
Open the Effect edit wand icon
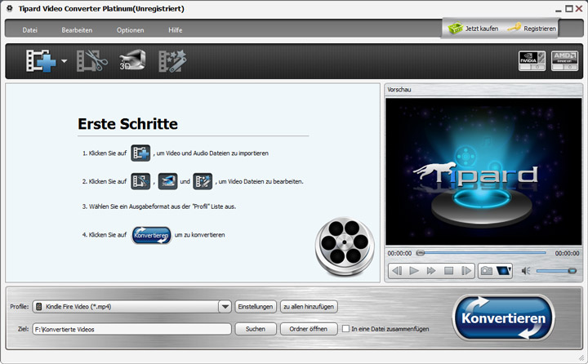[x=172, y=60]
